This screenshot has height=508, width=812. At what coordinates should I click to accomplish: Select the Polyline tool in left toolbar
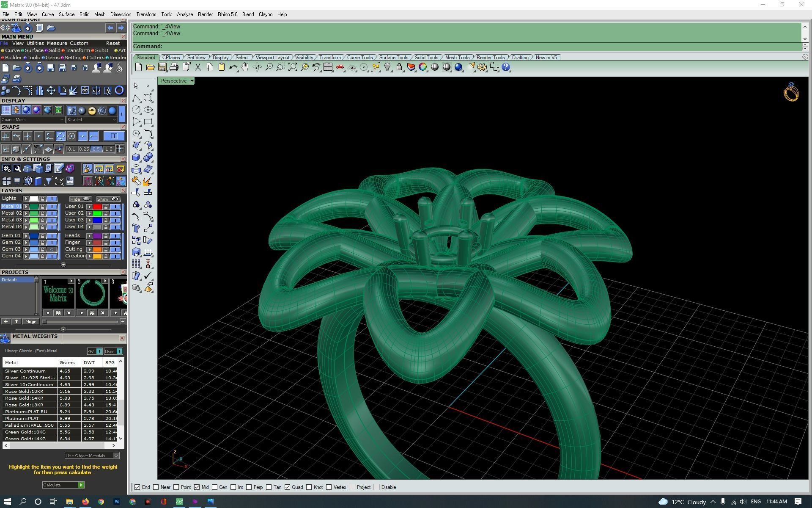pos(136,98)
